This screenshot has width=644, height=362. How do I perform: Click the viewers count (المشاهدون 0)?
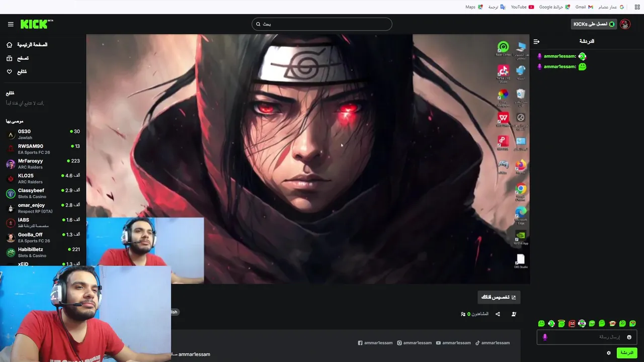point(474,314)
